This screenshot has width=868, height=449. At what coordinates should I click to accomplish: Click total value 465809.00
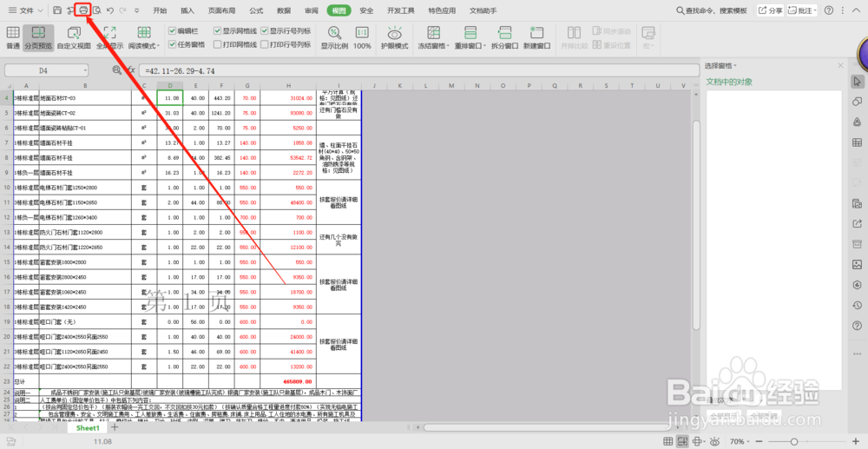click(297, 381)
